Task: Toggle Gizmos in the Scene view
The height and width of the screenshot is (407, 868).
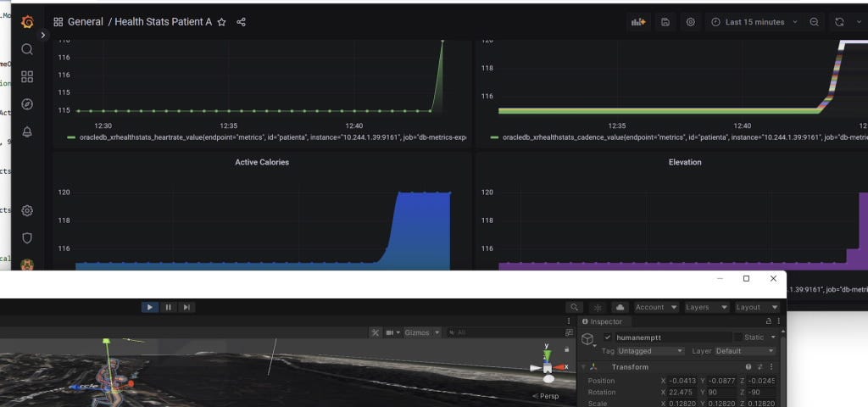Action: pyautogui.click(x=418, y=332)
